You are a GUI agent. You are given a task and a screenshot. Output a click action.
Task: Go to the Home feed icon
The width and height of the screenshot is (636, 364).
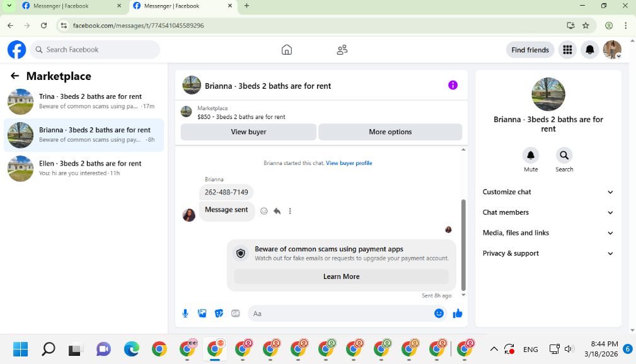pyautogui.click(x=287, y=50)
